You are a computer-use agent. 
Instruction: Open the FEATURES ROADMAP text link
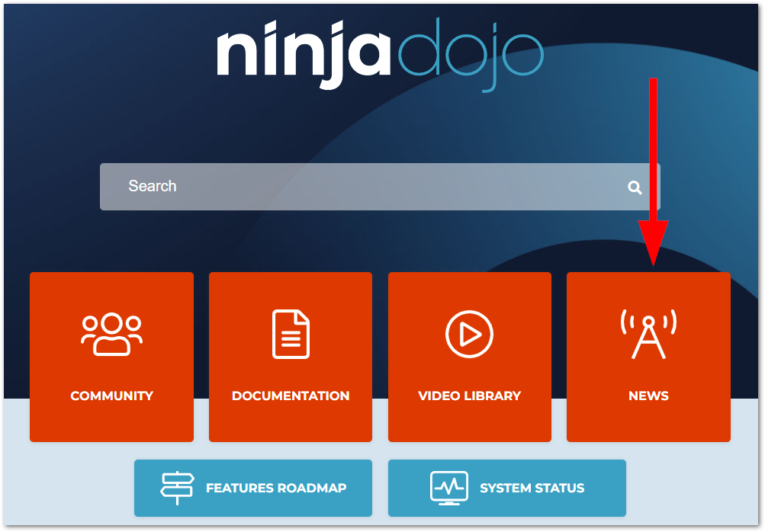(276, 488)
